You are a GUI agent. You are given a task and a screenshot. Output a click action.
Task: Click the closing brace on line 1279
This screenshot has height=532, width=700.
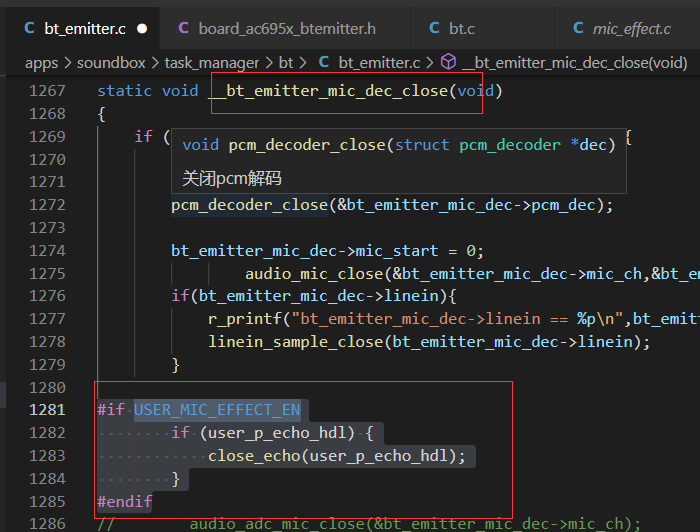coord(175,365)
